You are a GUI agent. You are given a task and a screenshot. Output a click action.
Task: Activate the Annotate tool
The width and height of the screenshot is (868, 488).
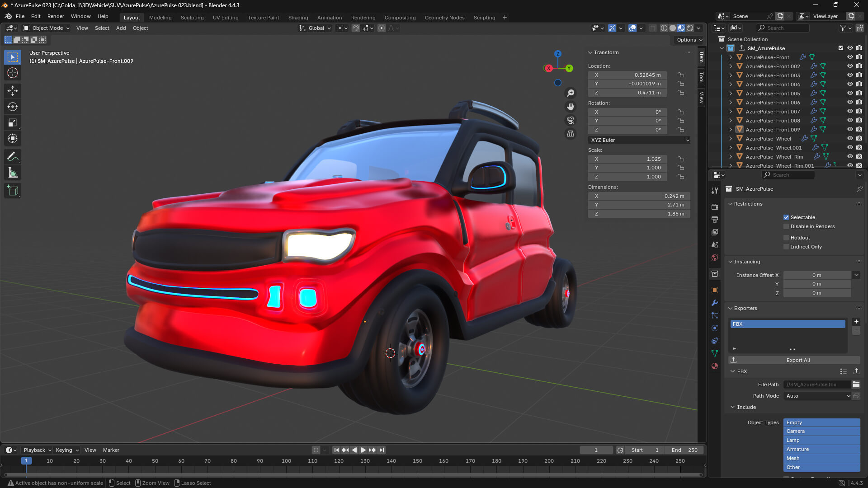tap(12, 156)
